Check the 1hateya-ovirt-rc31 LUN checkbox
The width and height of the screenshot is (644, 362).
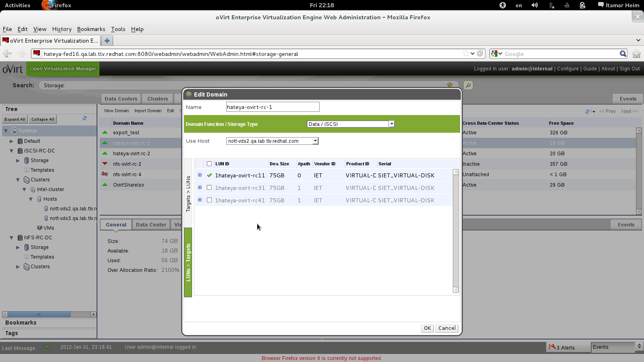pos(209,187)
